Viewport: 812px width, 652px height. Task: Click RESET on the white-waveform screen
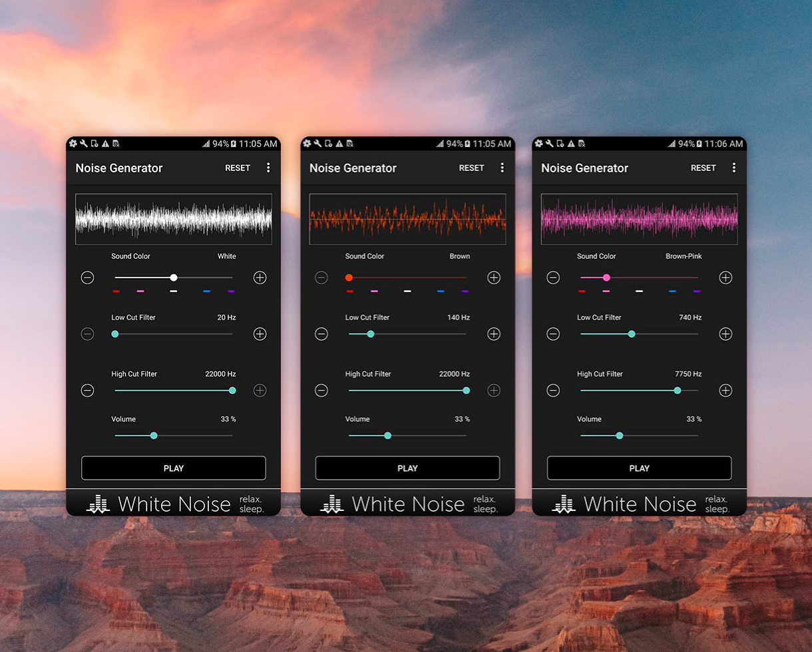tap(238, 168)
